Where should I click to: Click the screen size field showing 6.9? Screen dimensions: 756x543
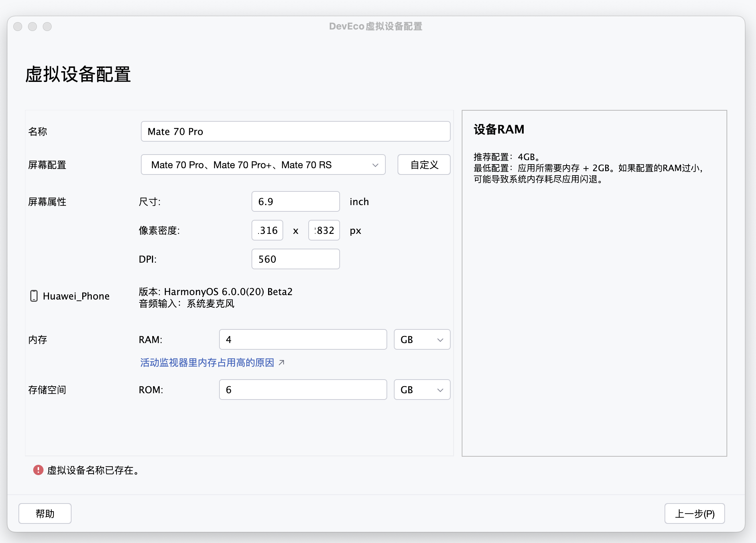point(296,201)
